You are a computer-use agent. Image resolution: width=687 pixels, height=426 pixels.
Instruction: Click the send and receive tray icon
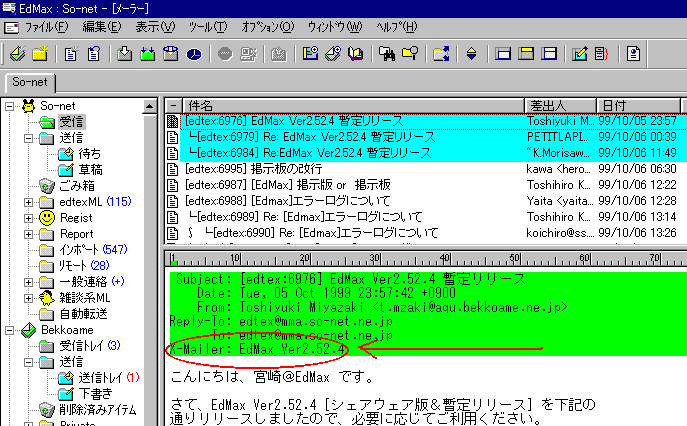[x=171, y=54]
